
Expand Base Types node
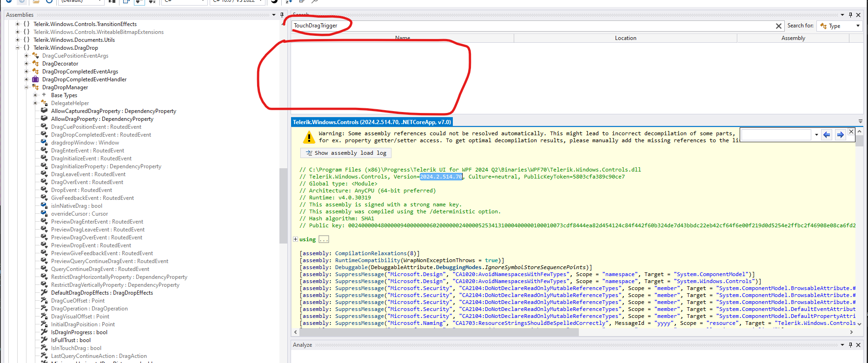(x=35, y=95)
